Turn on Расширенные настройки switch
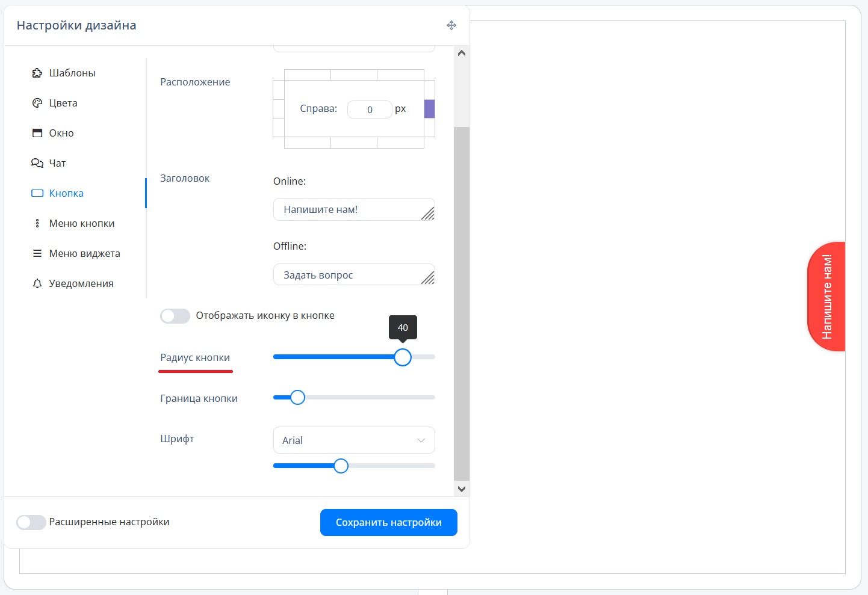This screenshot has width=868, height=595. click(x=31, y=522)
